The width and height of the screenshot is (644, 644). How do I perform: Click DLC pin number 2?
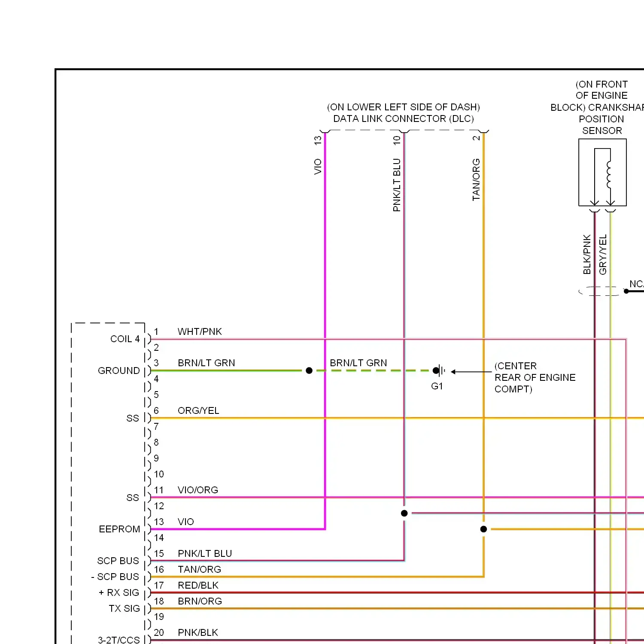coord(476,138)
